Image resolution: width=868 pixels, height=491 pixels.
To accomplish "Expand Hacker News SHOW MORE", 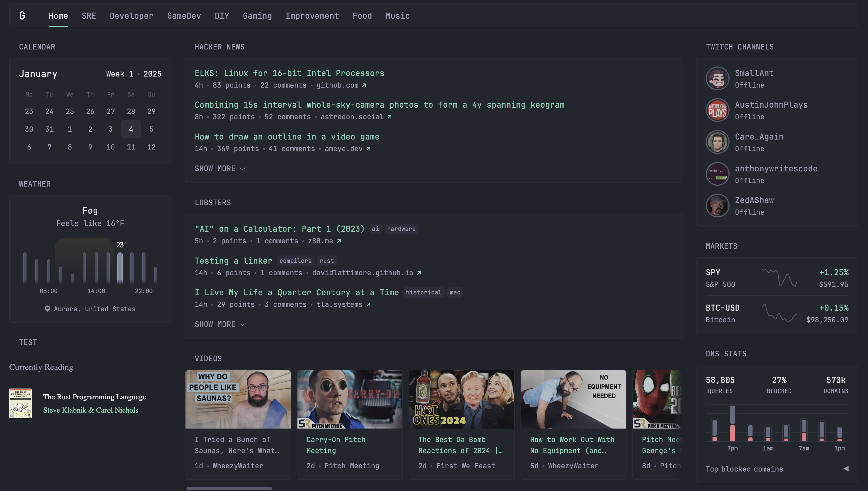I will tap(220, 169).
